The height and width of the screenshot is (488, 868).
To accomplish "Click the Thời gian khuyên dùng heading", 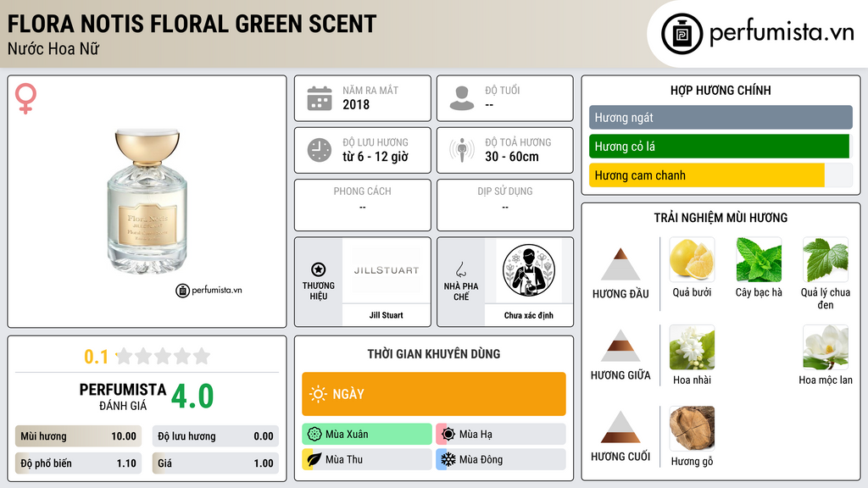I will (x=434, y=353).
